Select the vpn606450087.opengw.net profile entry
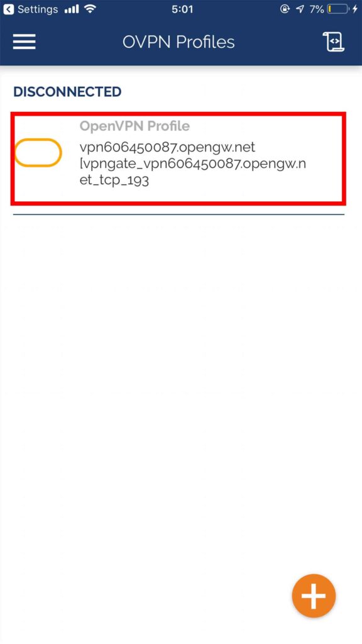 point(178,158)
